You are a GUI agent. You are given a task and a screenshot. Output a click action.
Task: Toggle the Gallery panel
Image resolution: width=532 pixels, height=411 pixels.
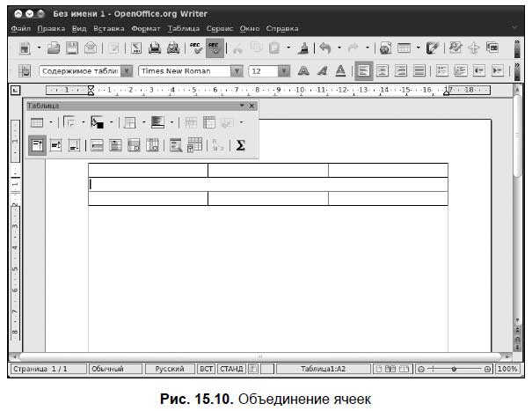coord(492,48)
